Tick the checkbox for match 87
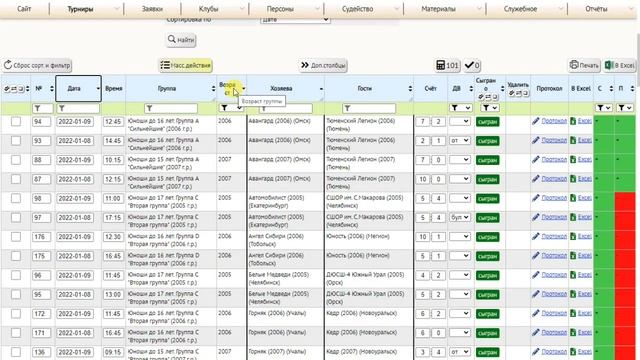640x360 pixels. 16,179
